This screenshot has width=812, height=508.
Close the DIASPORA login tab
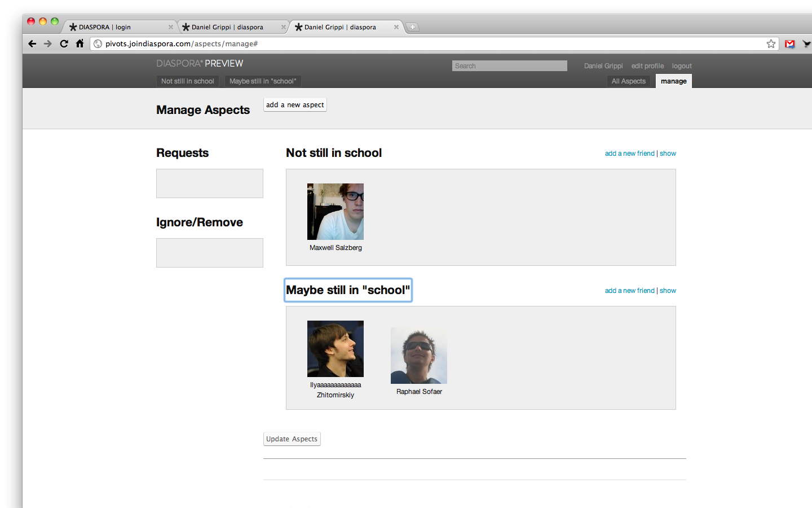click(171, 27)
